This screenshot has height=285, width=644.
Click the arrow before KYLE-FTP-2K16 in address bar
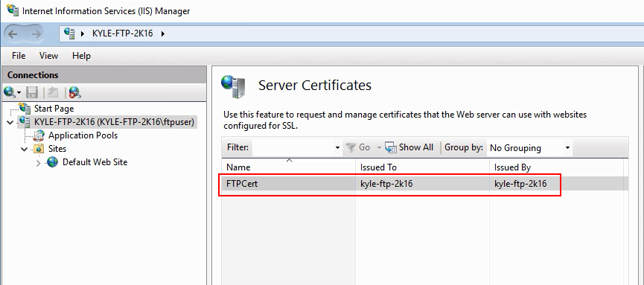click(83, 33)
